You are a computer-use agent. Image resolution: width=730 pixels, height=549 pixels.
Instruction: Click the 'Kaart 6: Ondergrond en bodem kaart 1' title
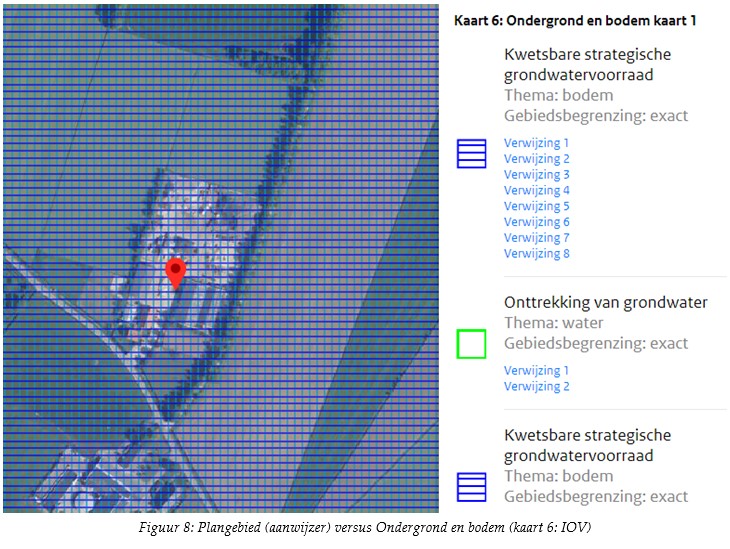pyautogui.click(x=575, y=21)
